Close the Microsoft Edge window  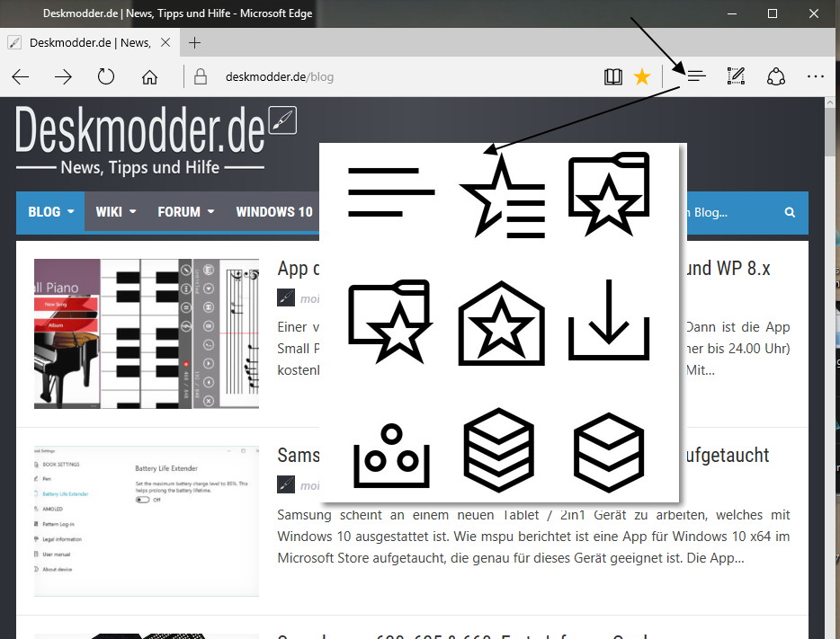[814, 13]
